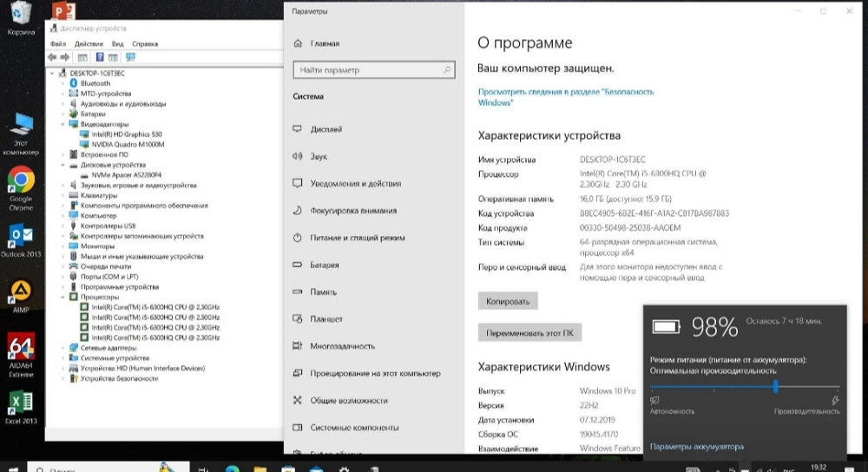Open Excel 2013 desktop shortcut

(x=21, y=405)
